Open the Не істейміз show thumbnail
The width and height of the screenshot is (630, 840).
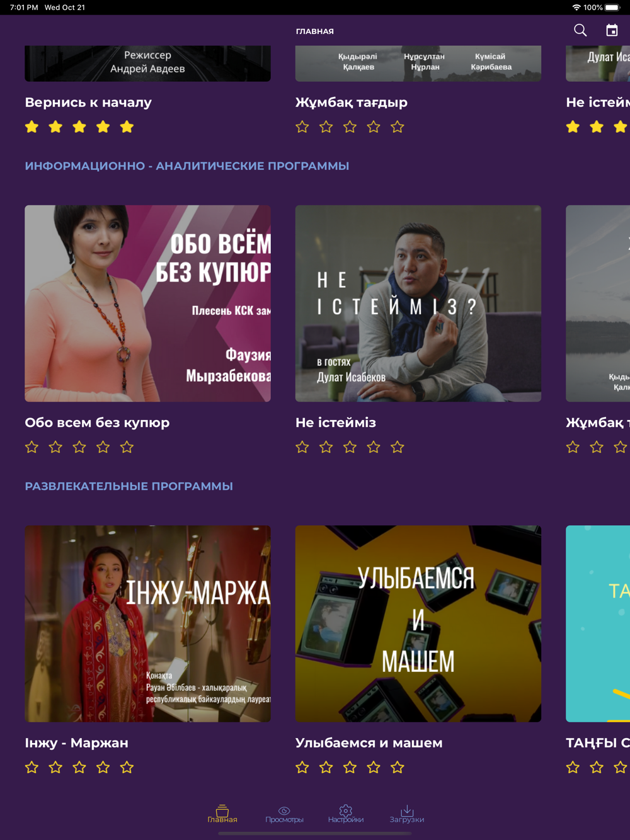418,304
